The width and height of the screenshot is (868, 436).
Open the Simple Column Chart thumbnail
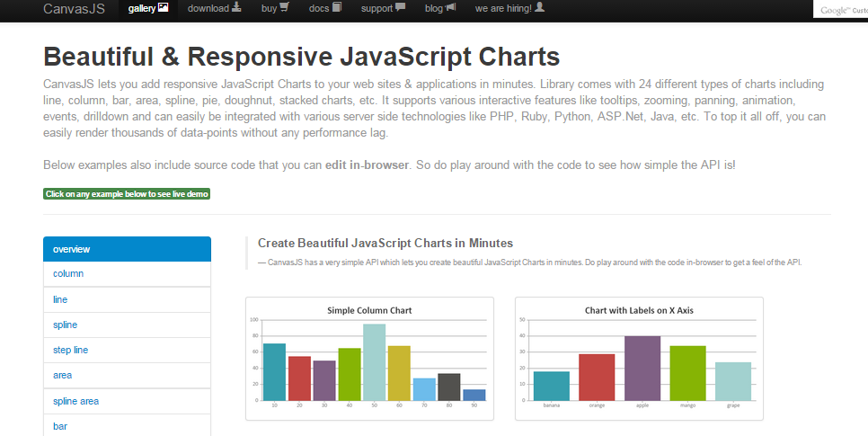pos(370,359)
